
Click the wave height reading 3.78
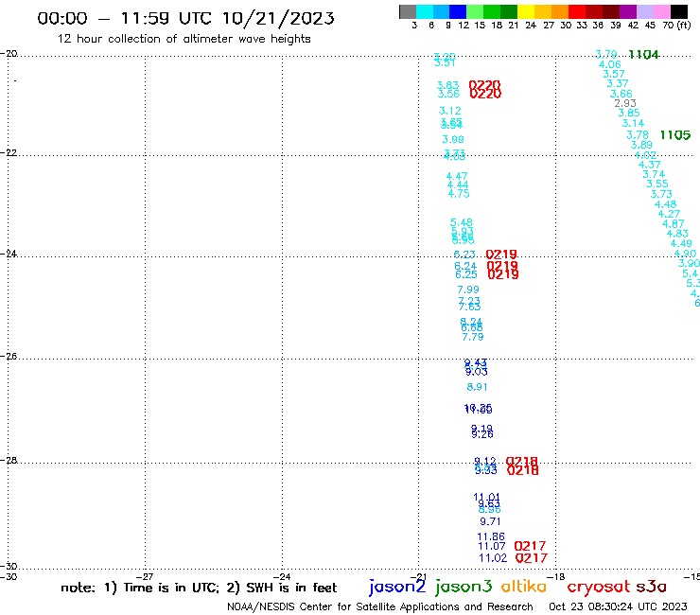[x=638, y=135]
